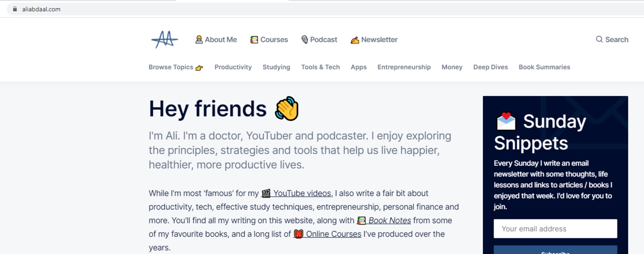The image size is (644, 254).
Task: Click the 'Your email address' field
Action: 555,229
